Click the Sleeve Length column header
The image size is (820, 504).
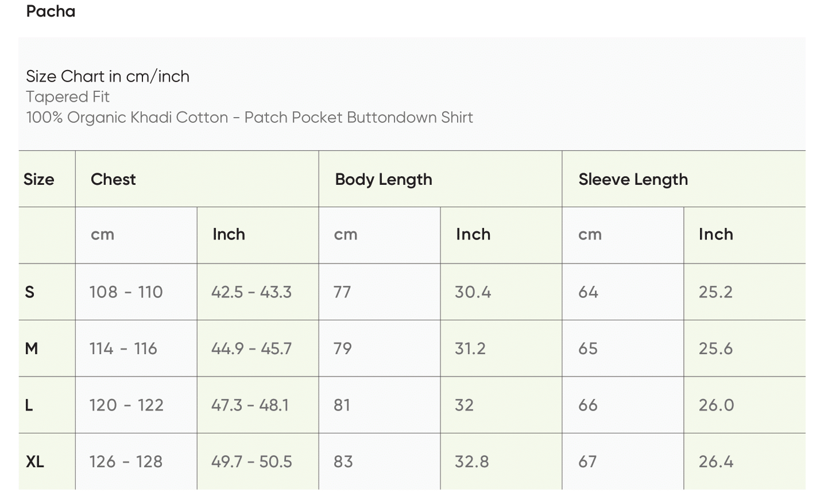(x=633, y=179)
